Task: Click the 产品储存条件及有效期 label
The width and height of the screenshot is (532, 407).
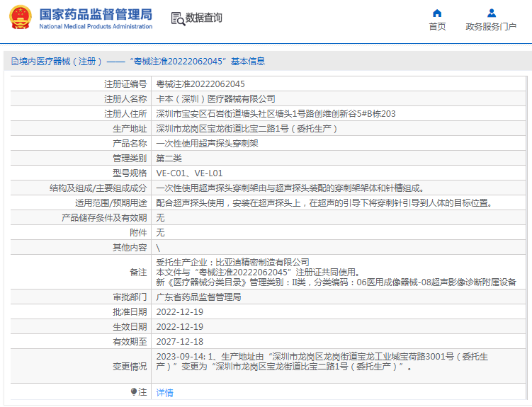Action: (104, 218)
